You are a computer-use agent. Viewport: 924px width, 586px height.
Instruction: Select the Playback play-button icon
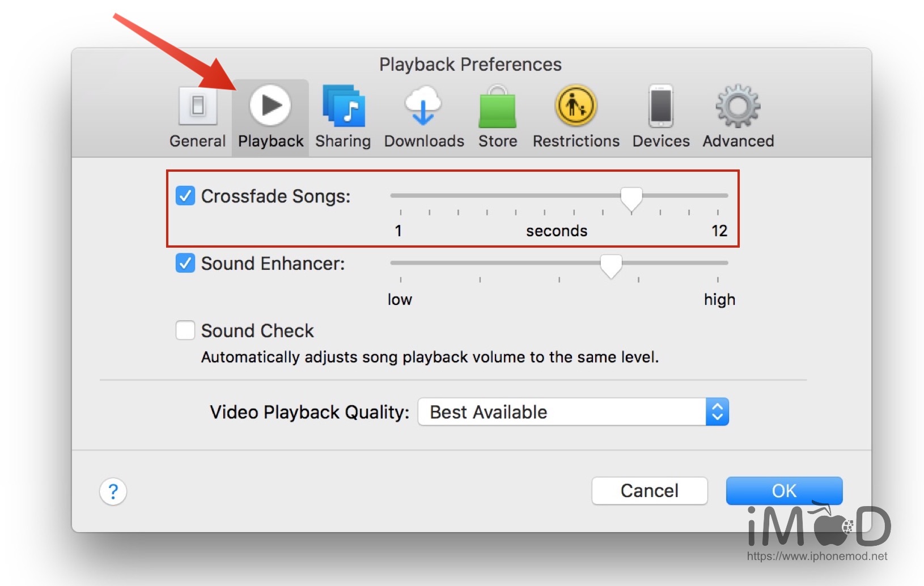click(270, 105)
